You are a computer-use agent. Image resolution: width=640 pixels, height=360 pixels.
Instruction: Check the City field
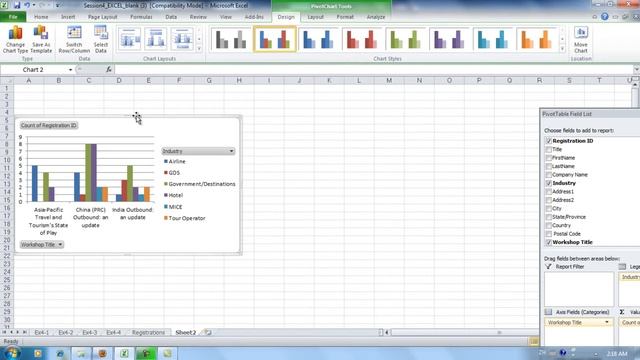(x=549, y=209)
